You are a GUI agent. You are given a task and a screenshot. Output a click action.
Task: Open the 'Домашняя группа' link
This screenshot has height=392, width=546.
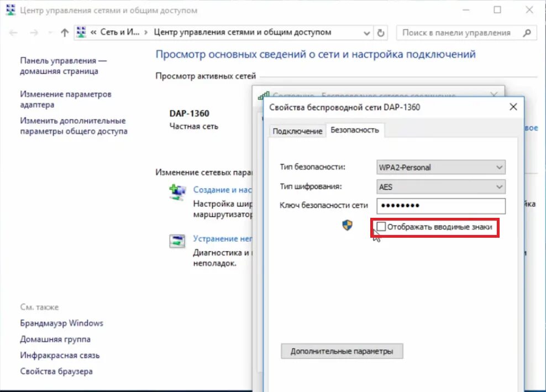[x=55, y=339]
